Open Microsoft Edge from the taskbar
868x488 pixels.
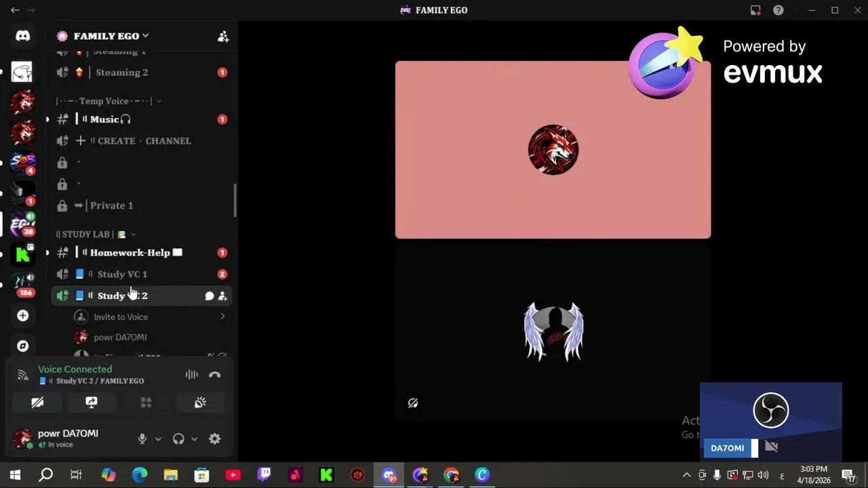tap(139, 475)
